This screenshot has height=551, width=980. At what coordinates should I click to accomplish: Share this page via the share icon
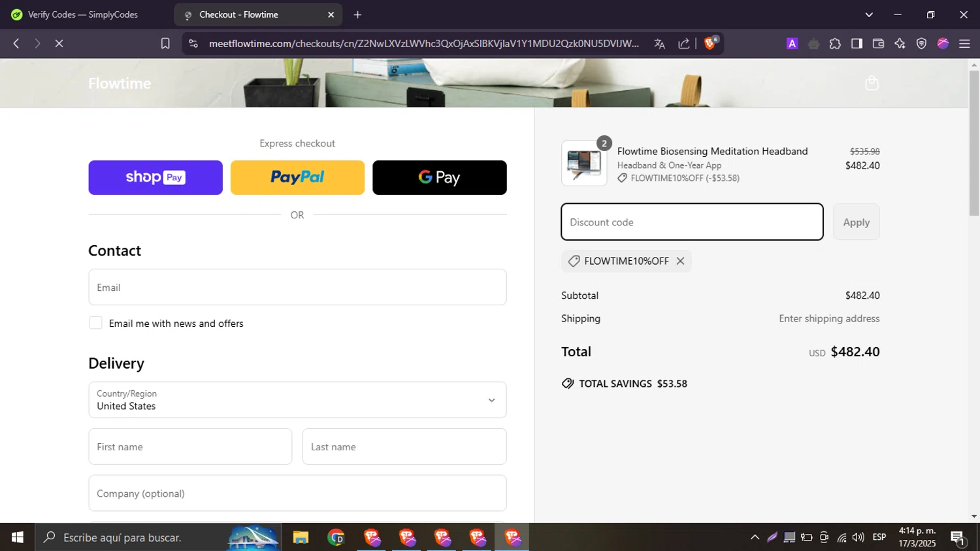pyautogui.click(x=684, y=44)
